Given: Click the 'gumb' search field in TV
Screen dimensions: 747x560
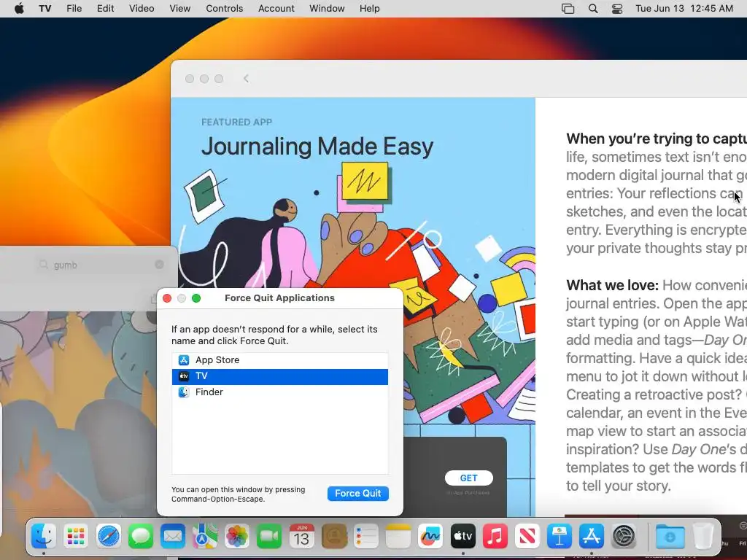Looking at the screenshot, I should (x=101, y=265).
